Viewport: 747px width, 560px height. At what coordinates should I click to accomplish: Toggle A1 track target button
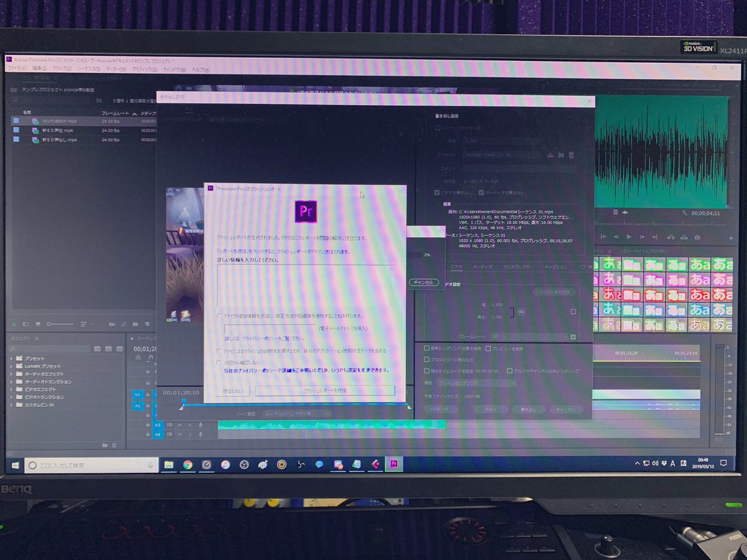tap(138, 405)
